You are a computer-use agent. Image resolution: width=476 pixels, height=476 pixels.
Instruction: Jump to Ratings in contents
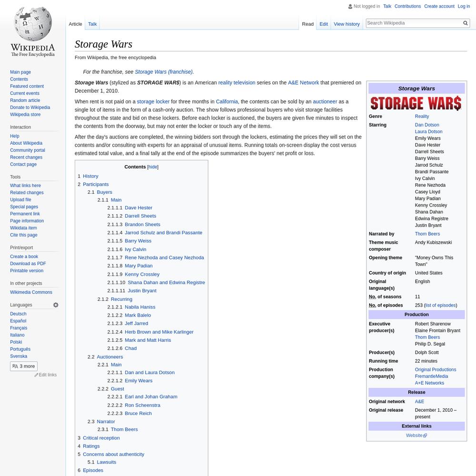tap(91, 446)
